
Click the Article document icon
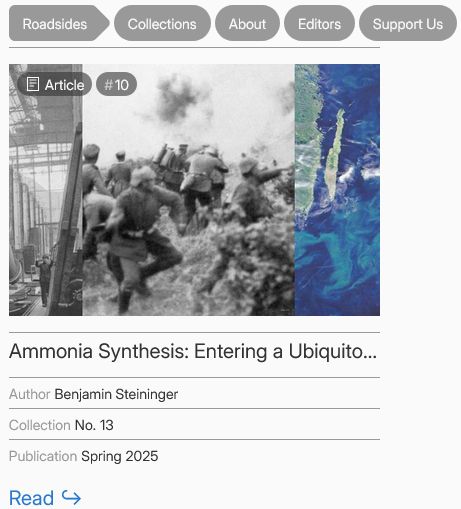[x=33, y=84]
